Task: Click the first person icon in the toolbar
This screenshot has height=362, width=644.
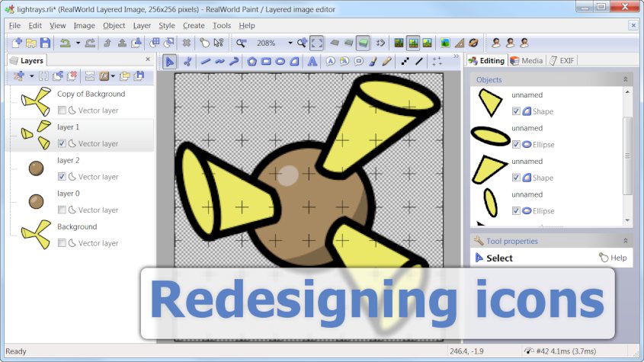Action: point(496,43)
